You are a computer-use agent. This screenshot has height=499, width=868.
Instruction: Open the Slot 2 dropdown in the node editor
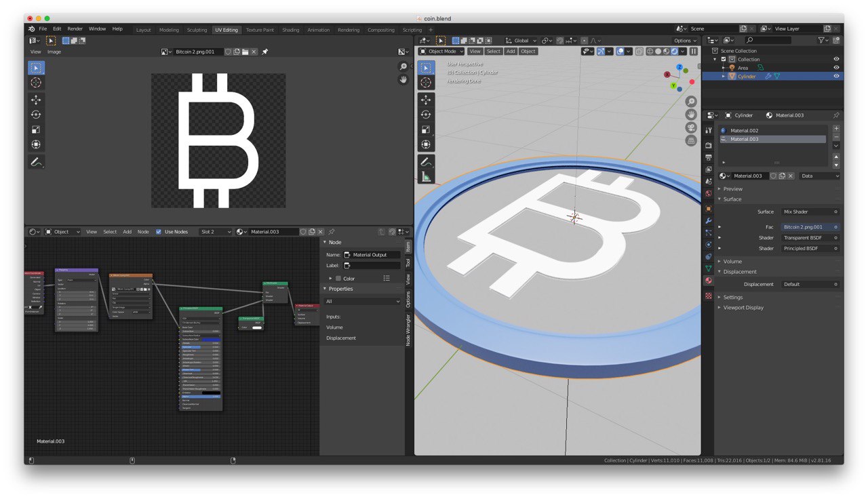point(216,232)
